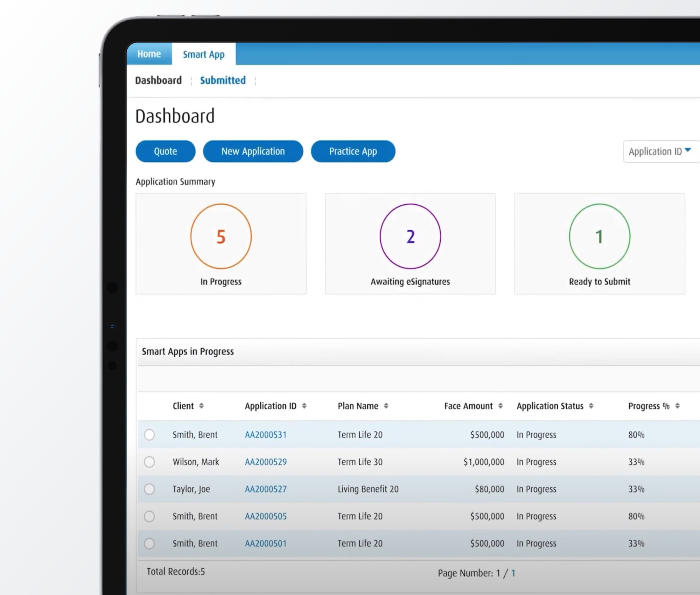
Task: Sort by Application ID column arrows
Action: click(304, 406)
